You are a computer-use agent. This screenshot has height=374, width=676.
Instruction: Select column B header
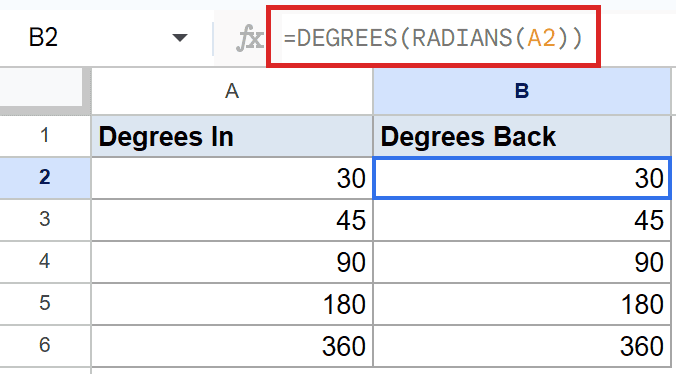click(522, 91)
